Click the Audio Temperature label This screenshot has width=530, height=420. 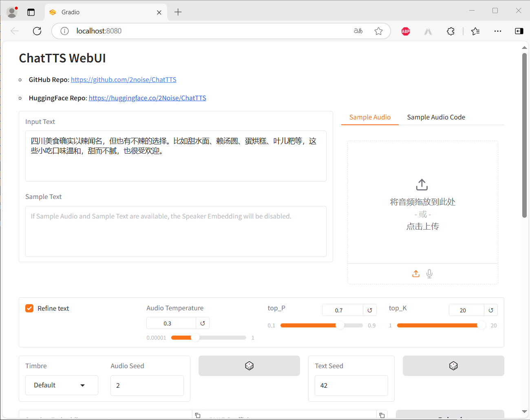[x=175, y=308]
